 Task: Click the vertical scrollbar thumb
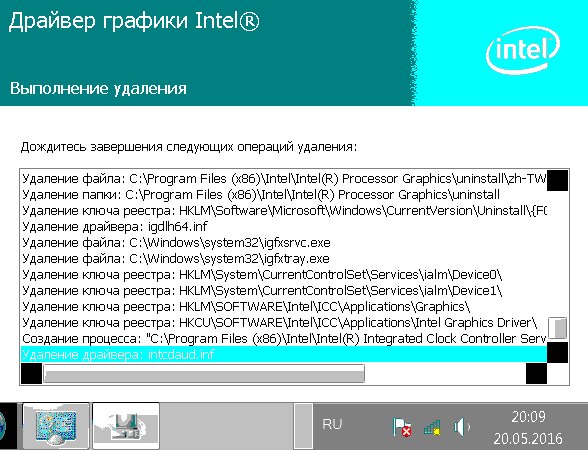pyautogui.click(x=557, y=328)
